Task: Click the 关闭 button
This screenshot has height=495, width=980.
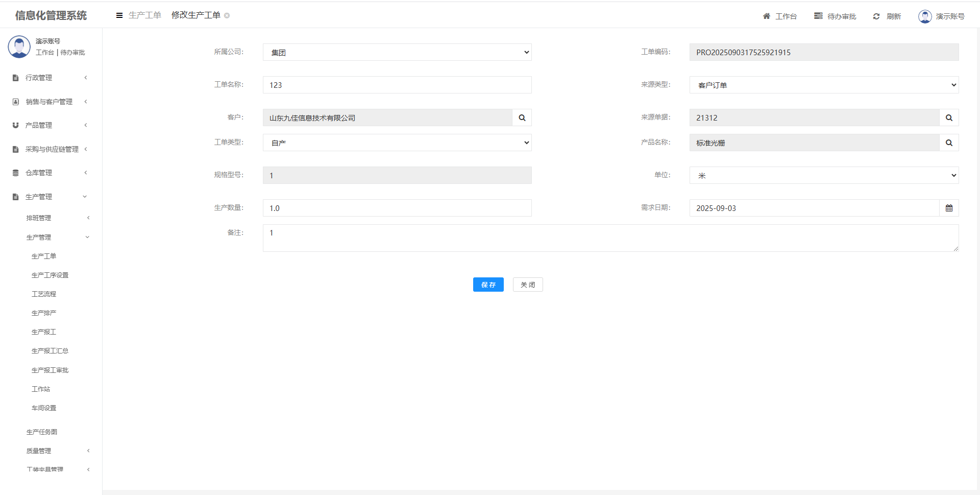Action: (527, 285)
